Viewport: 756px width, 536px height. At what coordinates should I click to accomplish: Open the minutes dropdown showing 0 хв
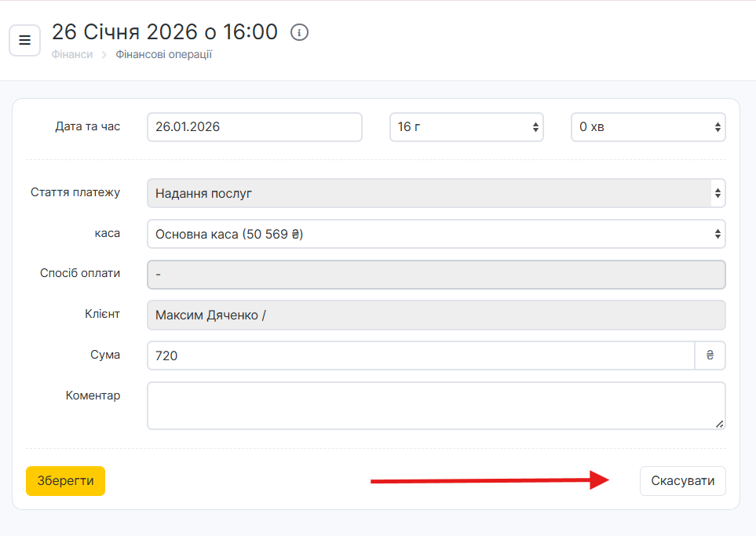[648, 127]
